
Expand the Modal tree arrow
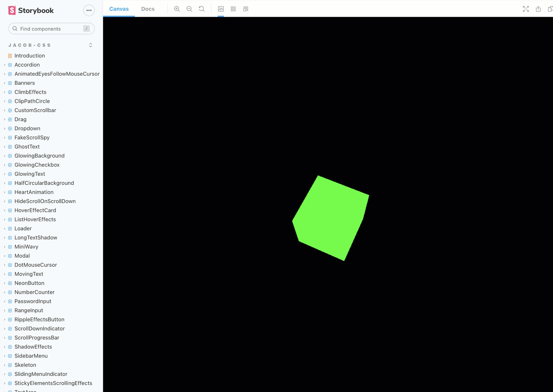click(x=5, y=256)
